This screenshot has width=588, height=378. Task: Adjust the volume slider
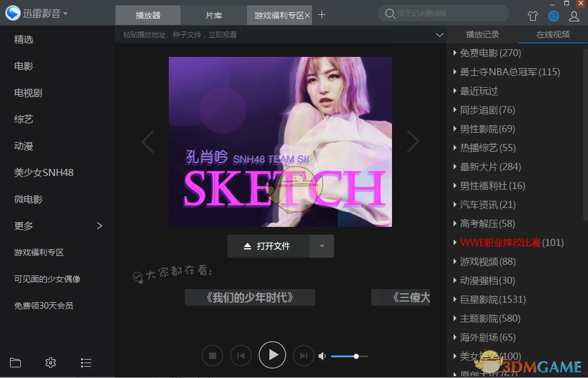[x=355, y=356]
